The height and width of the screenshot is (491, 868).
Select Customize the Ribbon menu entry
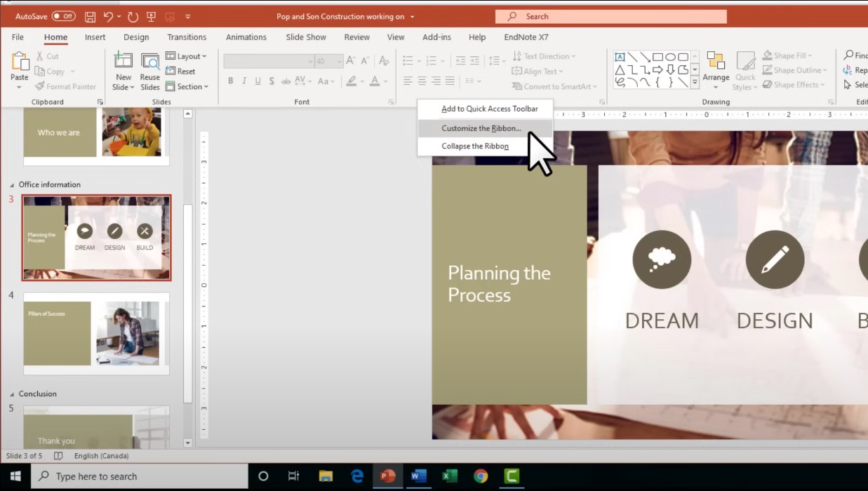[x=481, y=128]
